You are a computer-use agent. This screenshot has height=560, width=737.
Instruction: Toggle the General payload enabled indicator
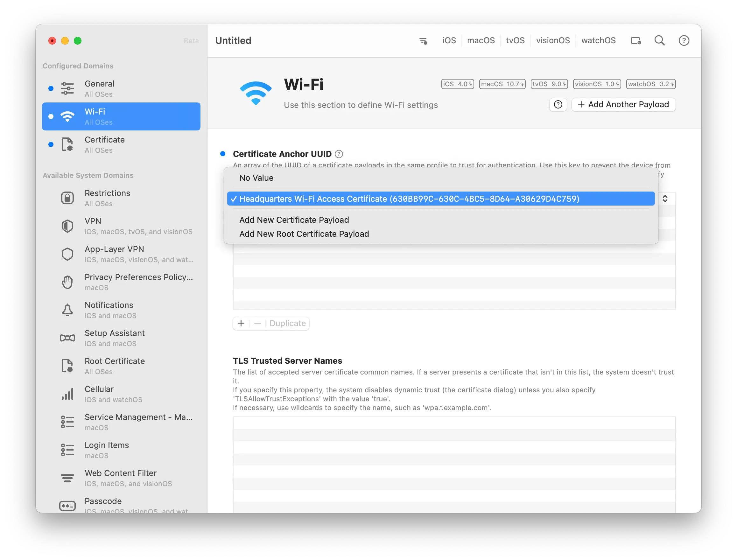click(51, 88)
